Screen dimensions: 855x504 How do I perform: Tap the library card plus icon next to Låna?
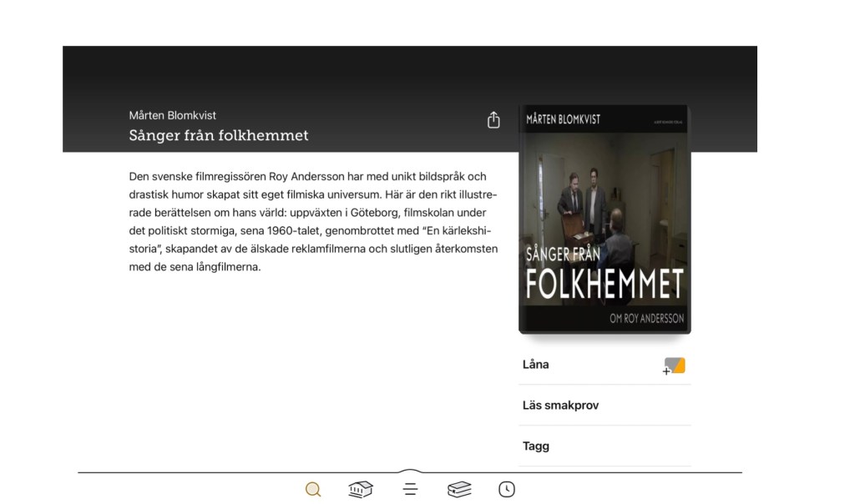[x=674, y=365]
